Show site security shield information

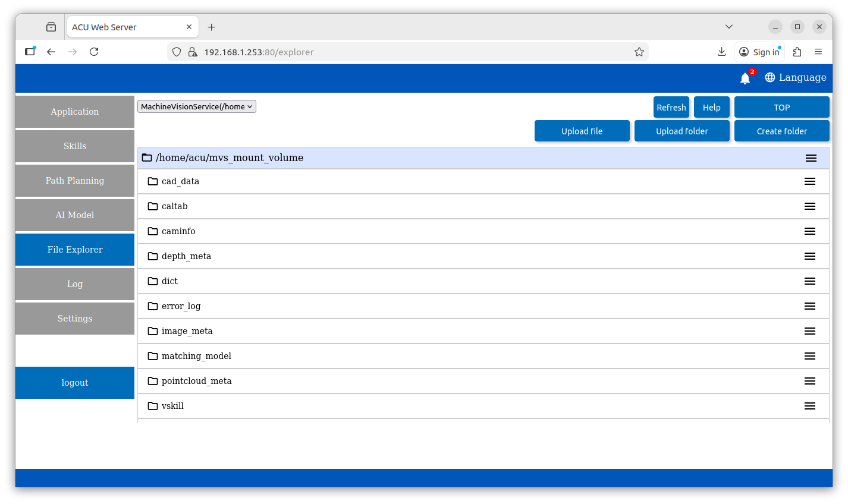click(x=177, y=52)
